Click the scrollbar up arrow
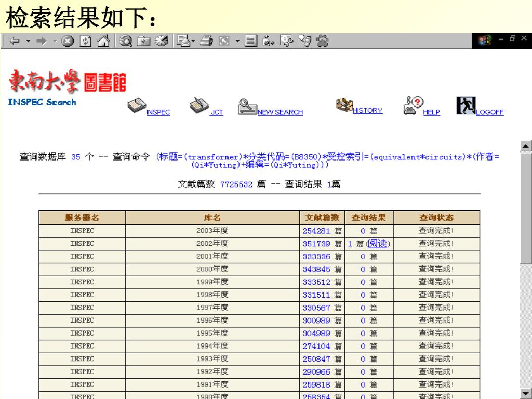The height and width of the screenshot is (399, 532). point(526,146)
